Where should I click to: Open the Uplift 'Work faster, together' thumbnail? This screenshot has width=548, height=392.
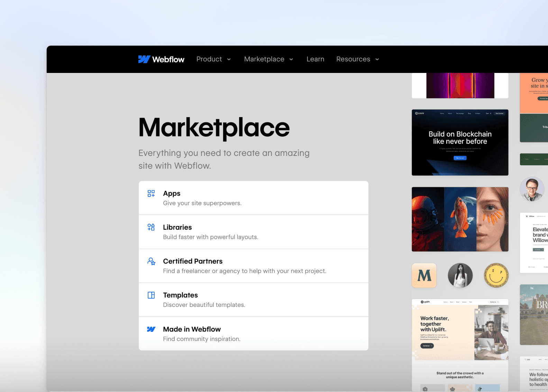460,345
